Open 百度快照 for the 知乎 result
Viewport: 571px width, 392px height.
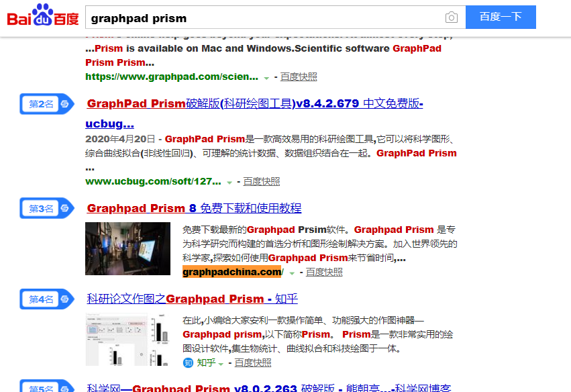click(x=253, y=363)
